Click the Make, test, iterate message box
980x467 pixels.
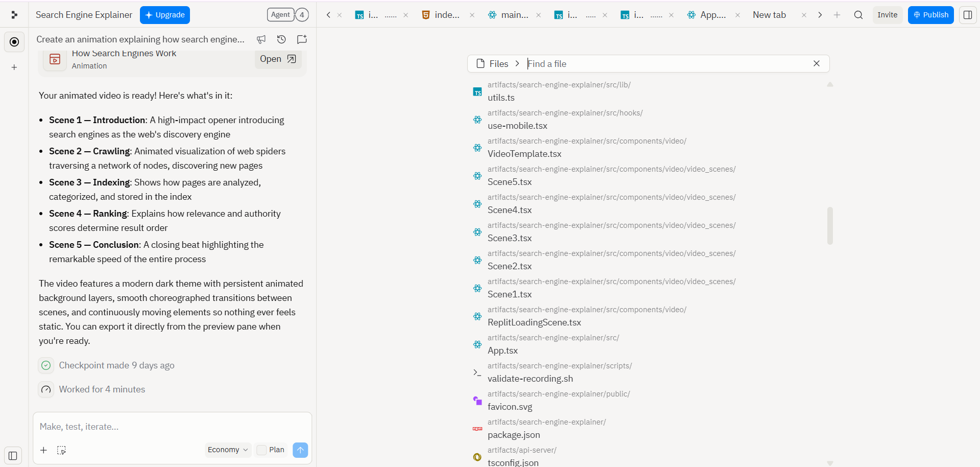click(x=172, y=427)
